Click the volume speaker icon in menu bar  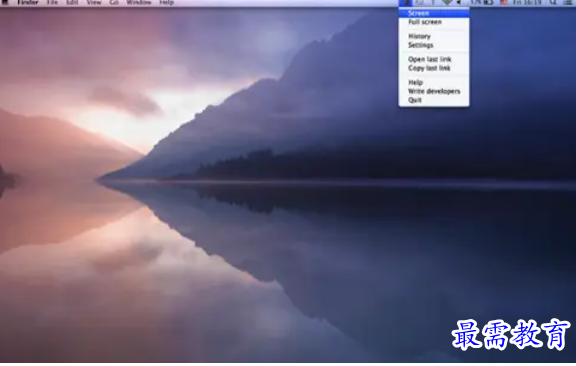[x=459, y=3]
